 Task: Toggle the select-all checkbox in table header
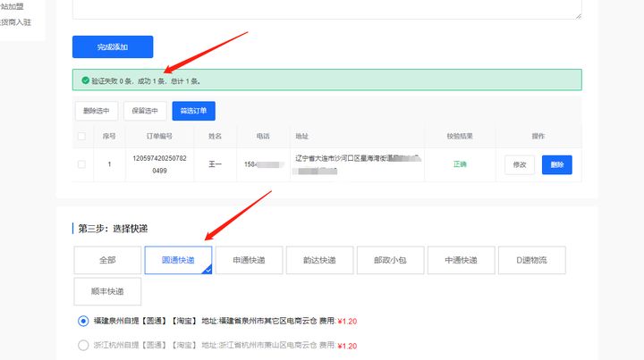(x=81, y=136)
